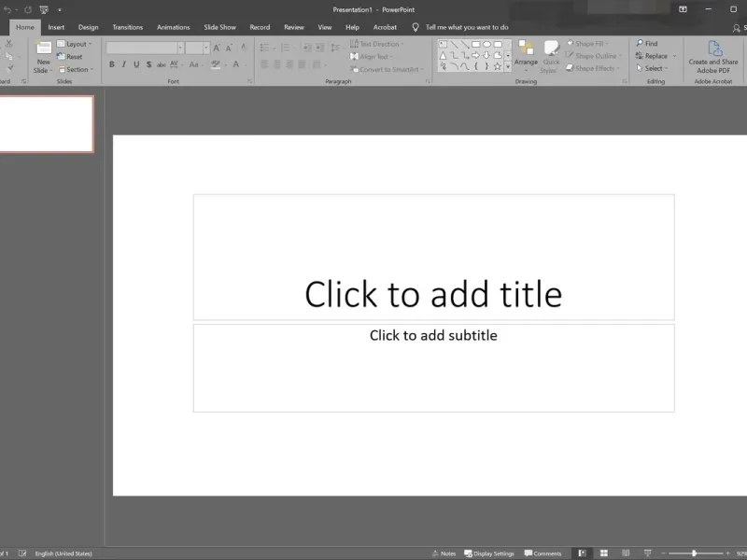Select the Right Arrow shape
The height and width of the screenshot is (560, 747).
click(x=475, y=55)
